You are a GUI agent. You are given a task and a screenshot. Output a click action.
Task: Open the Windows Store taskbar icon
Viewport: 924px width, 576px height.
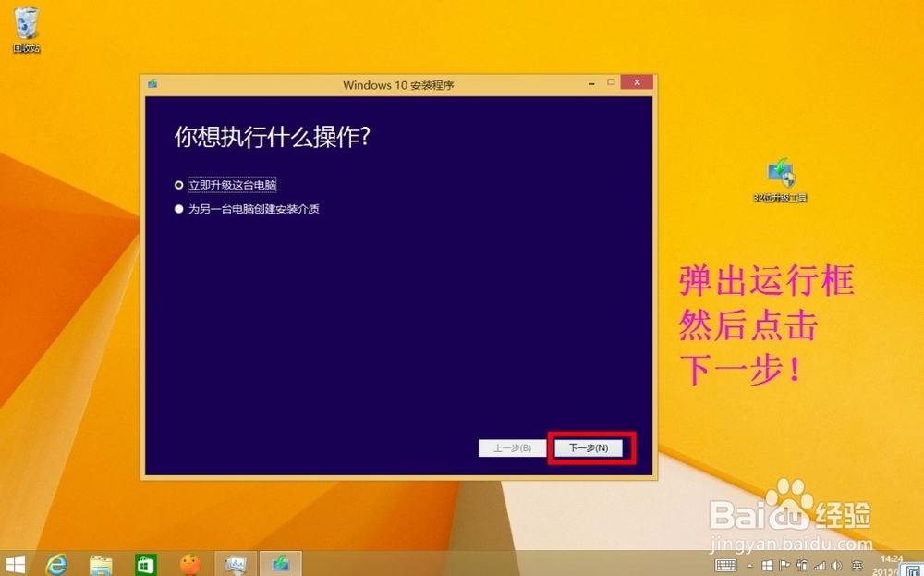pos(145,565)
